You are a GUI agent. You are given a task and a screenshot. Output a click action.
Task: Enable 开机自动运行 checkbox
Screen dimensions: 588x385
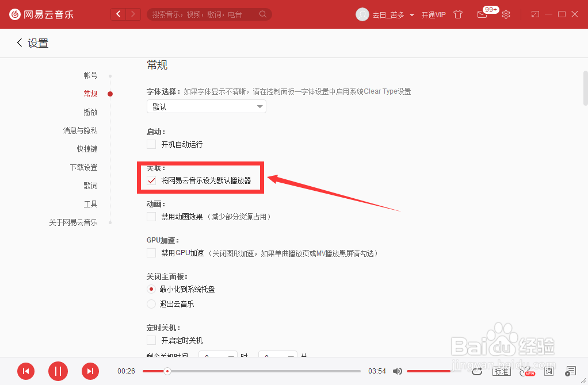pyautogui.click(x=151, y=144)
